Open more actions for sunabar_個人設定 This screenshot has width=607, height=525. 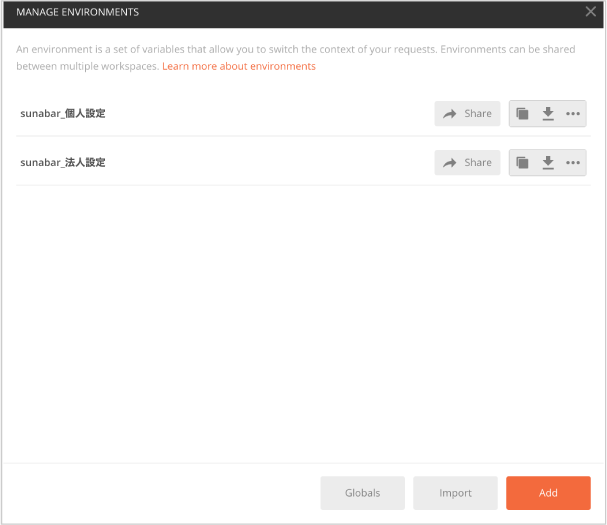573,113
